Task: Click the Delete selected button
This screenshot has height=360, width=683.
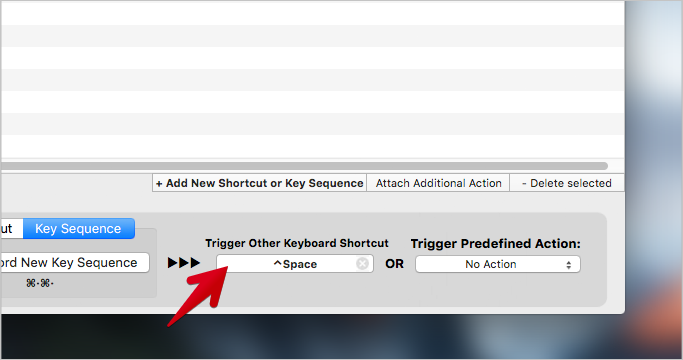Action: (x=567, y=183)
